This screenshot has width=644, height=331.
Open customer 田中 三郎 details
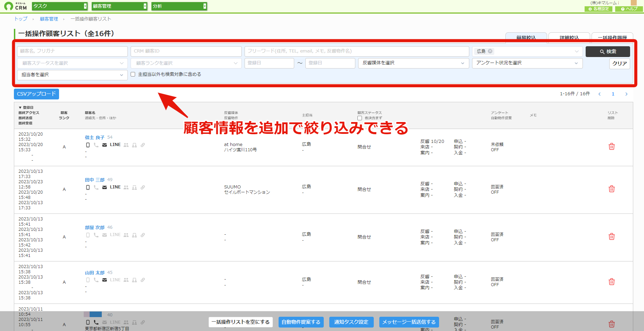coord(95,180)
